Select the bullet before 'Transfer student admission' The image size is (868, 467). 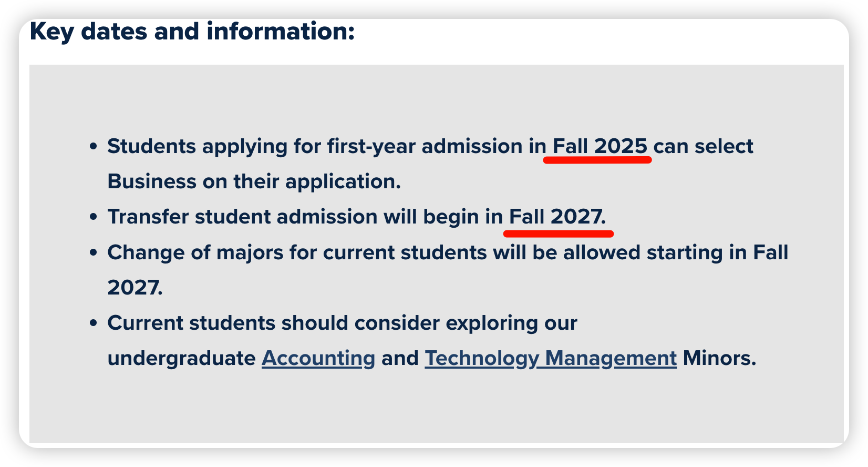tap(94, 217)
